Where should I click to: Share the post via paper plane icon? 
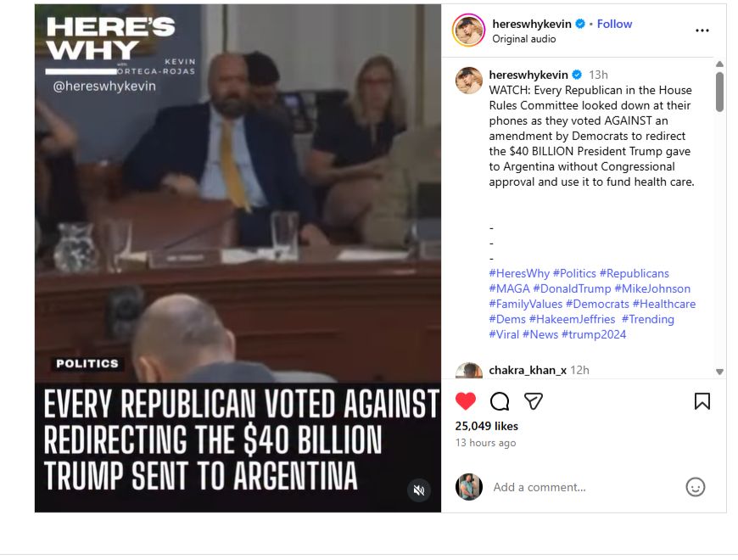[x=534, y=401]
